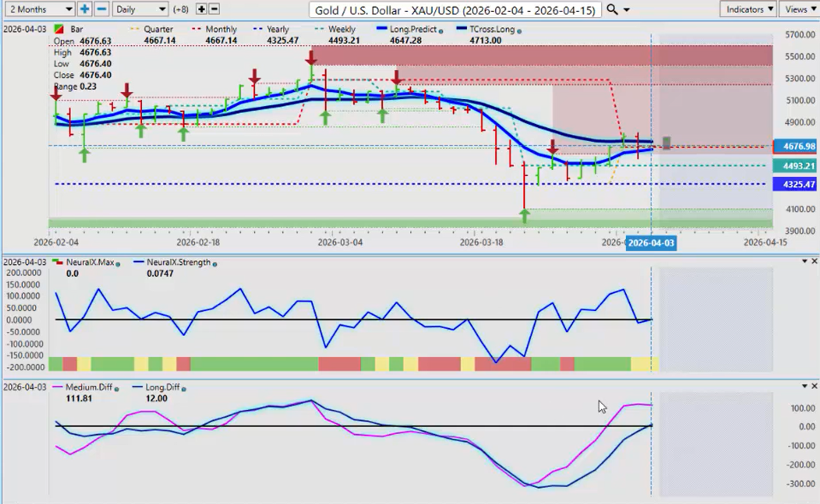This screenshot has width=820, height=504.
Task: Click the magnifying glass symbol search icon
Action: (x=612, y=9)
